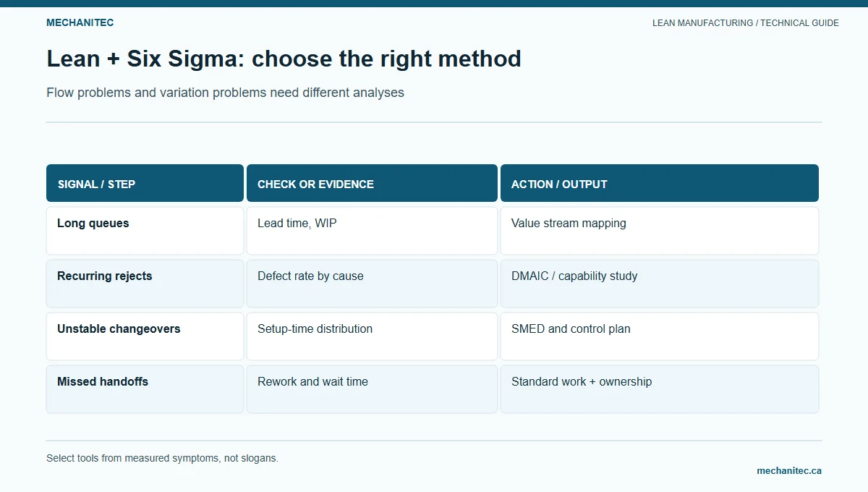This screenshot has width=868, height=492.
Task: Click the 'SIGNAL / STEP' column header
Action: click(145, 183)
